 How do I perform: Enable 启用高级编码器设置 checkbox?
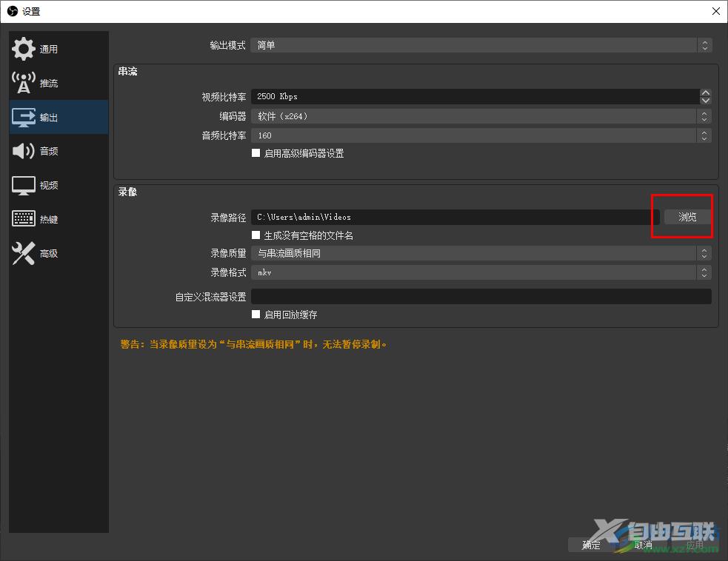(x=256, y=153)
